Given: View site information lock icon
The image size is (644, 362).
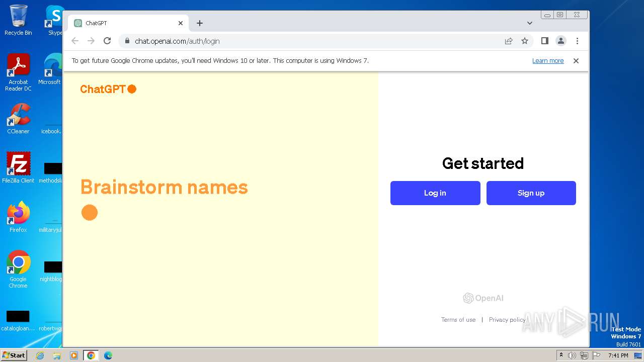Looking at the screenshot, I should pos(127,41).
